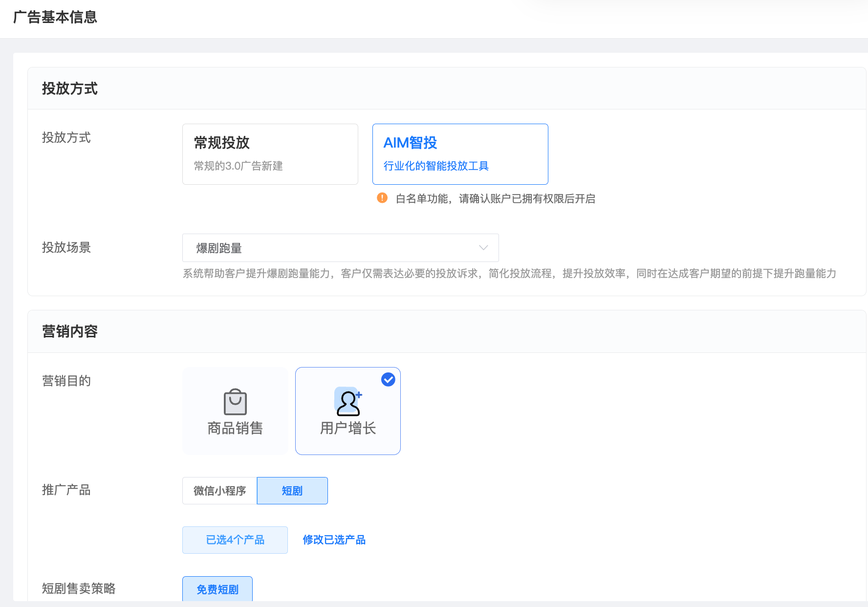Click the 常规的3.0广告新建 subtitle

coord(239,166)
